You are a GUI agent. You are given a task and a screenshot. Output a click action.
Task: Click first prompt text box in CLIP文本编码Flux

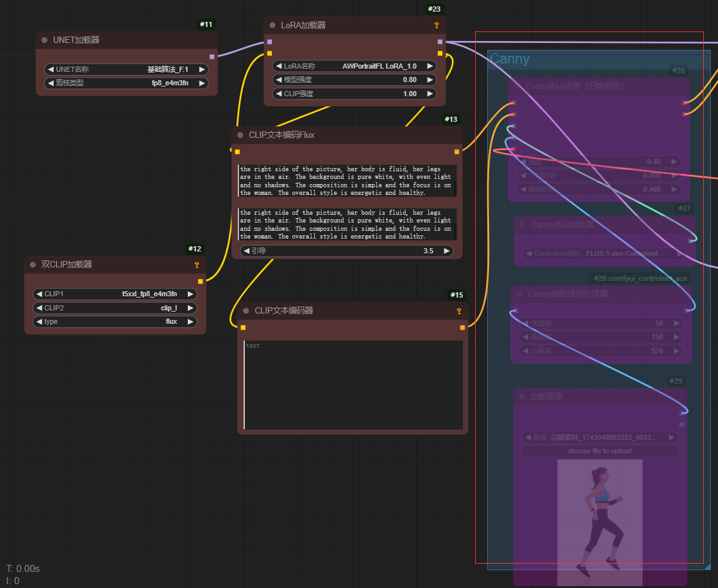pyautogui.click(x=347, y=181)
